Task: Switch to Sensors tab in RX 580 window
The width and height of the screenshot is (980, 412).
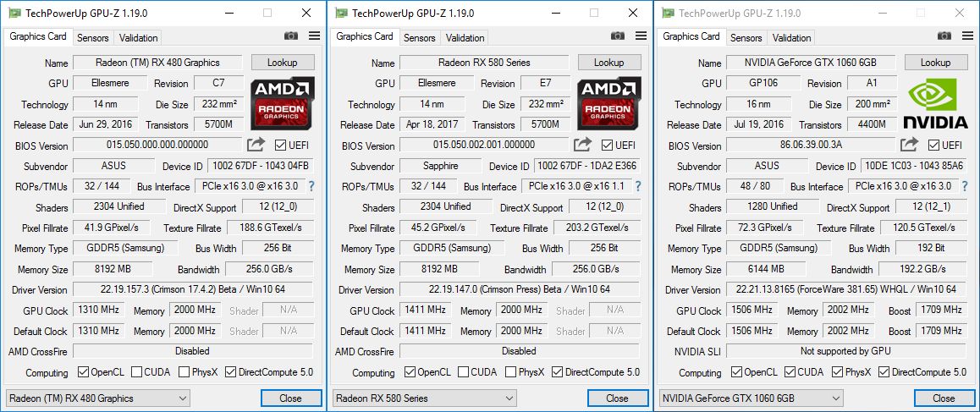Action: pyautogui.click(x=420, y=37)
